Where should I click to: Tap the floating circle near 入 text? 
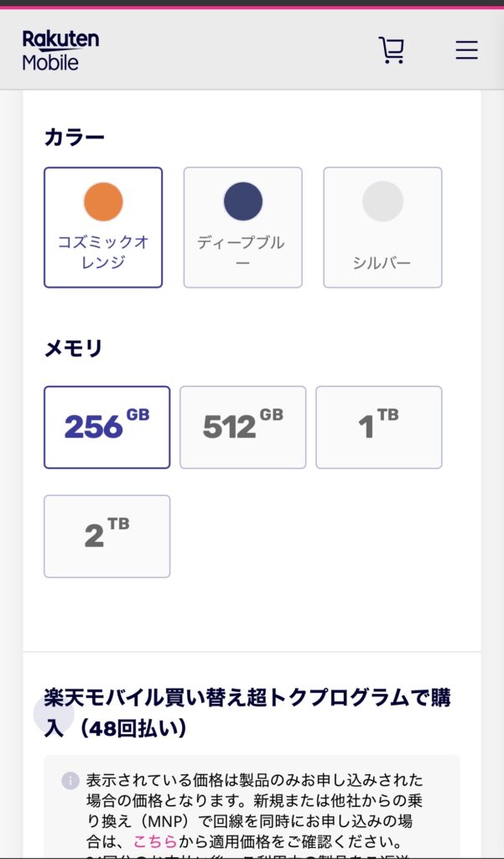pyautogui.click(x=54, y=714)
